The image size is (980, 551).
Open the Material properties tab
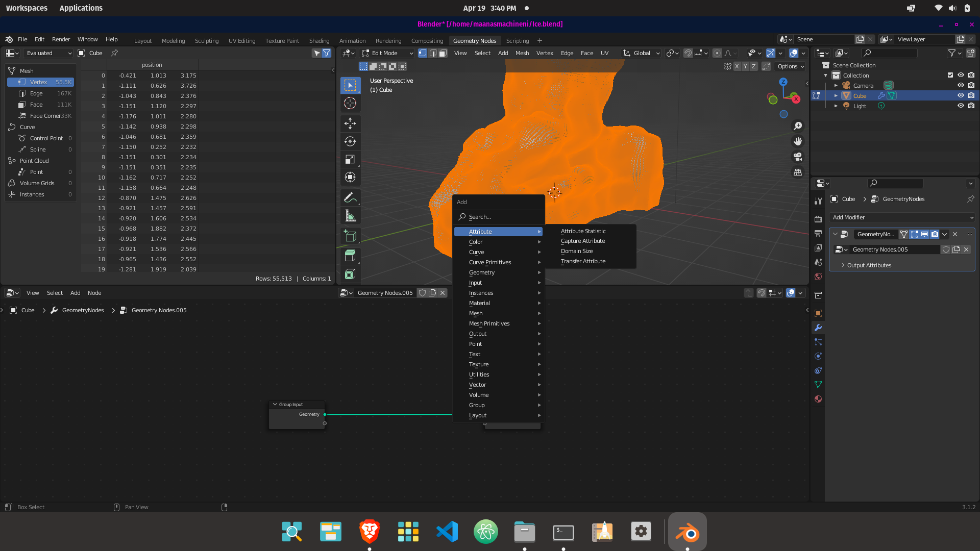tap(818, 399)
